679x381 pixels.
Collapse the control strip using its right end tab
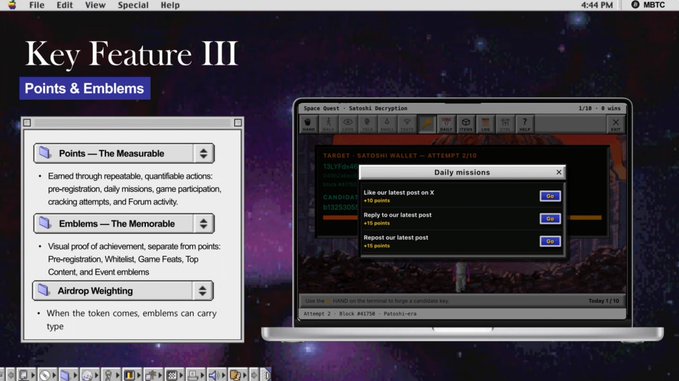(267, 375)
